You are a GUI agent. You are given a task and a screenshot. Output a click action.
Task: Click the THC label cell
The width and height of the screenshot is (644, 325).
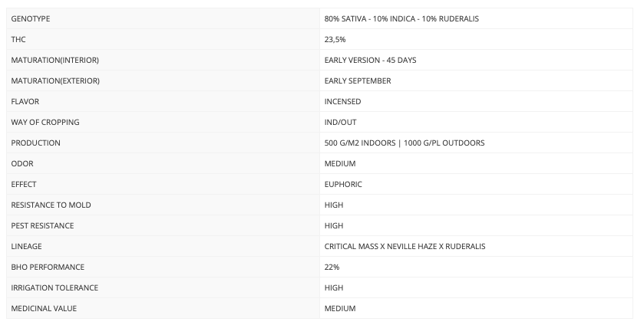[x=18, y=39]
